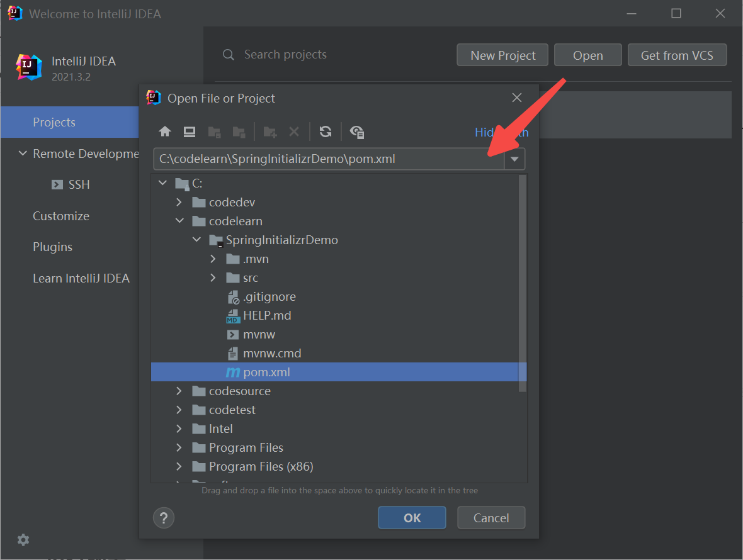Collapse the SpringInitializrDemo folder
The width and height of the screenshot is (743, 560).
coord(196,240)
